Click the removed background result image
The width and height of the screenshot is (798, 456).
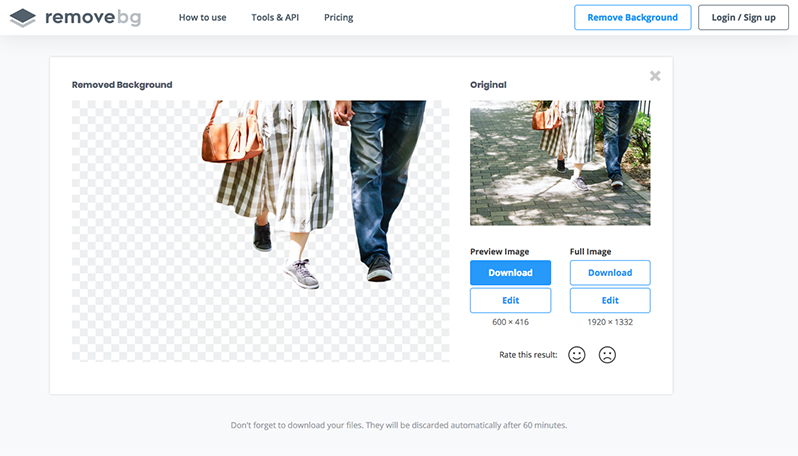(x=261, y=231)
